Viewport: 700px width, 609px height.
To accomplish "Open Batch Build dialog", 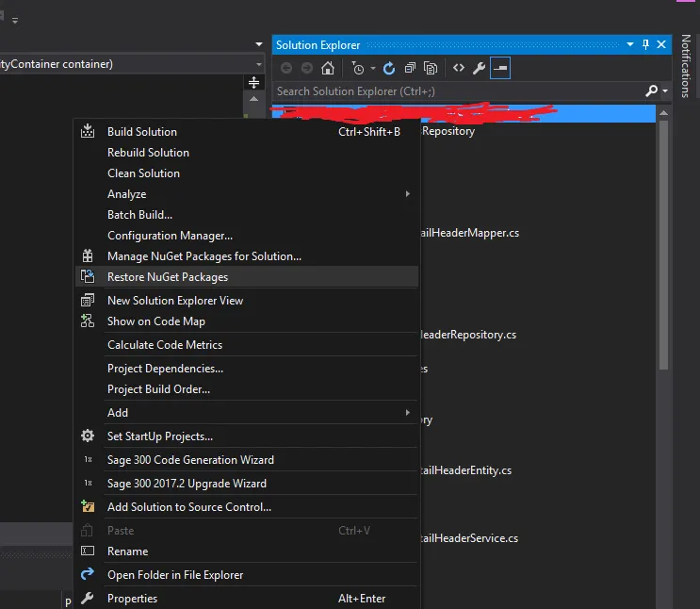I will point(247,215).
